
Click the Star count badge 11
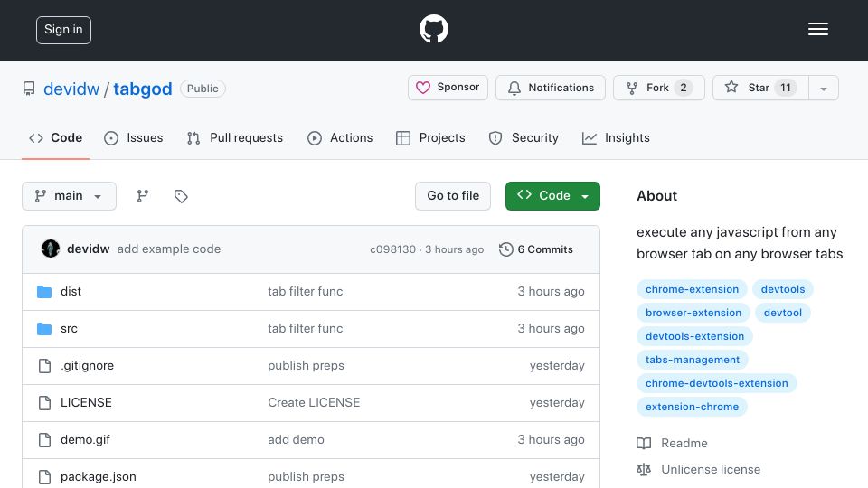pyautogui.click(x=786, y=88)
